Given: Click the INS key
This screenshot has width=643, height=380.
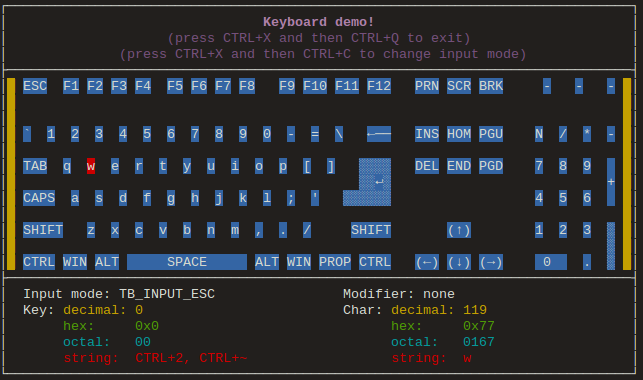Looking at the screenshot, I should pyautogui.click(x=427, y=134).
